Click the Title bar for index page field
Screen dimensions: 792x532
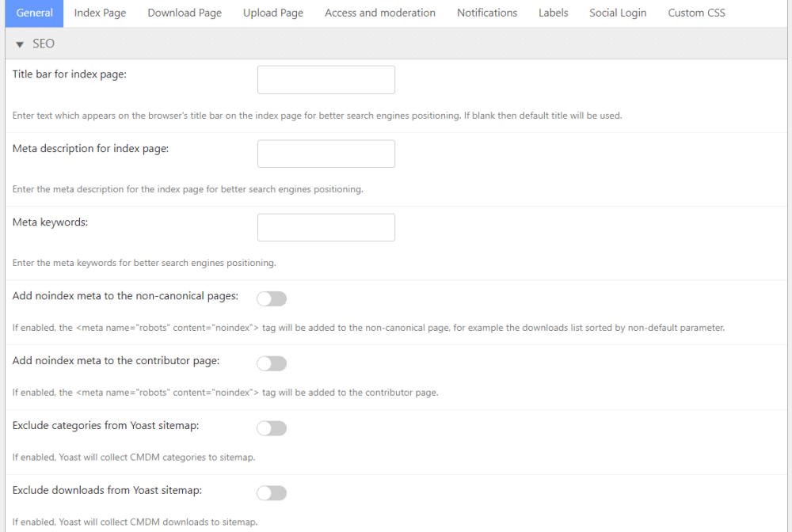click(x=326, y=80)
